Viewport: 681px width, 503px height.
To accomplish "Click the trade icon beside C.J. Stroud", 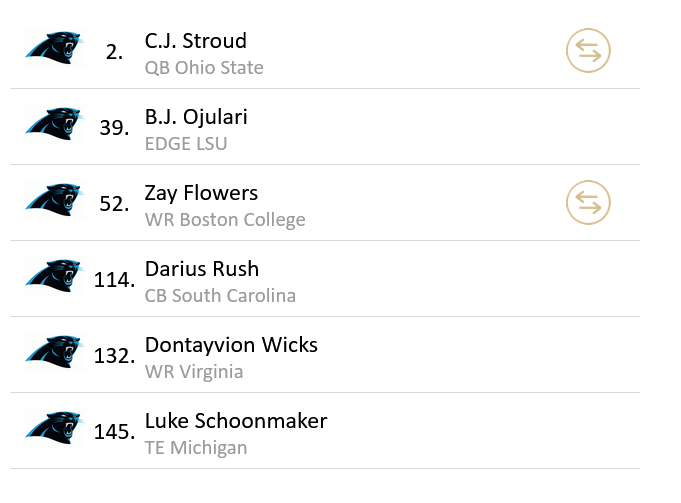I will coord(588,51).
